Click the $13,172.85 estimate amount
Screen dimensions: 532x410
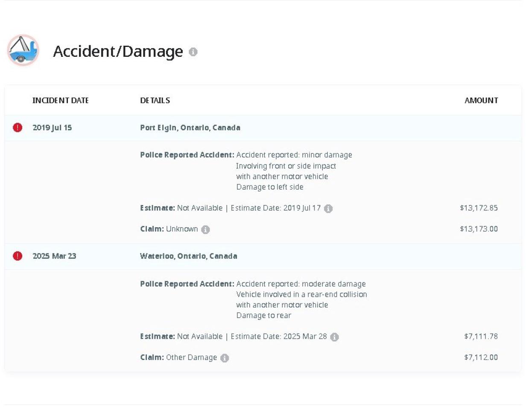point(479,208)
